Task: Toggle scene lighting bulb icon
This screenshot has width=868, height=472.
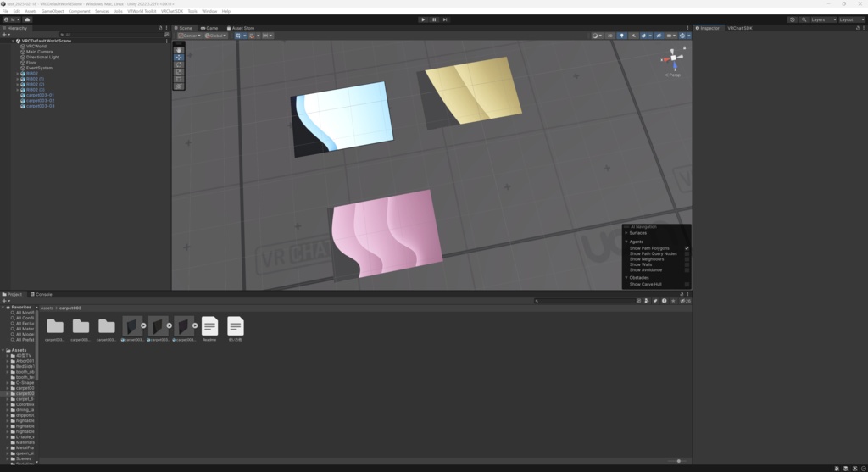Action: tap(621, 36)
